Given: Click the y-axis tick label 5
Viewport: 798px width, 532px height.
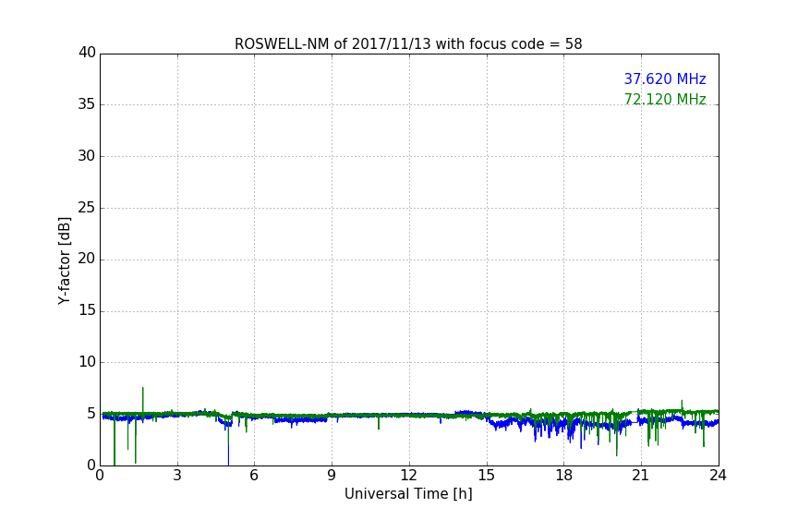Looking at the screenshot, I should (x=91, y=414).
